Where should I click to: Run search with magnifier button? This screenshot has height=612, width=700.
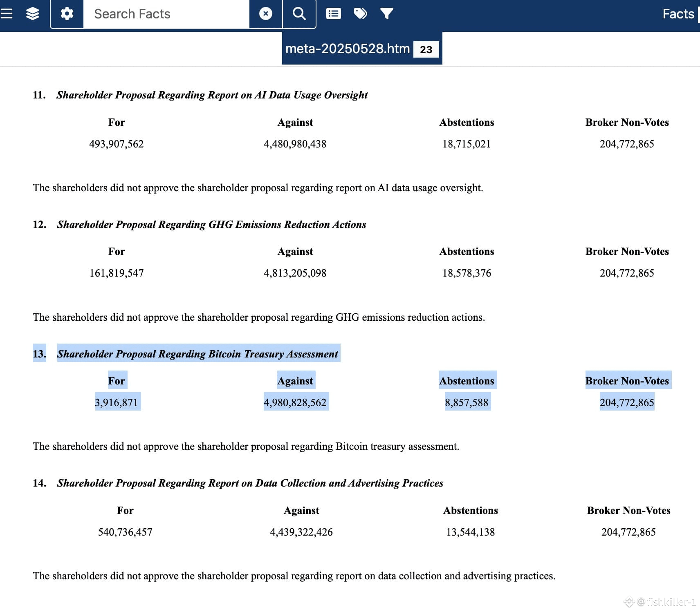(x=299, y=14)
